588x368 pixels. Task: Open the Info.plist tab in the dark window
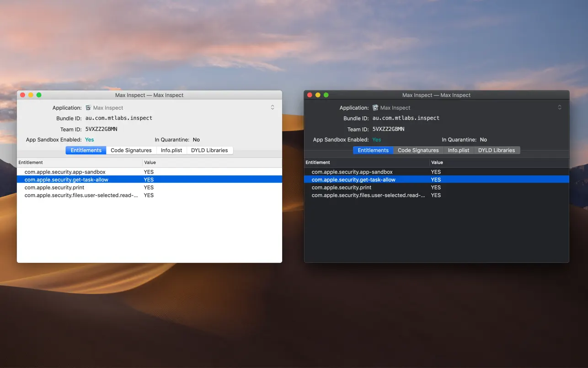tap(458, 150)
